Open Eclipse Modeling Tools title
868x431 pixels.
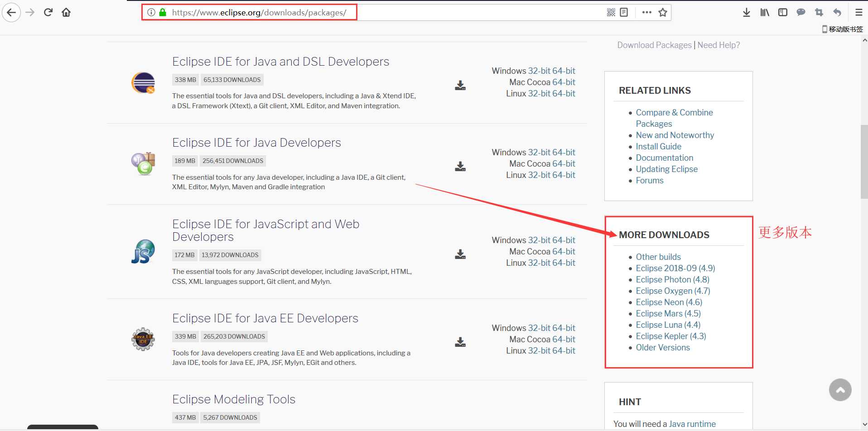pyautogui.click(x=234, y=399)
